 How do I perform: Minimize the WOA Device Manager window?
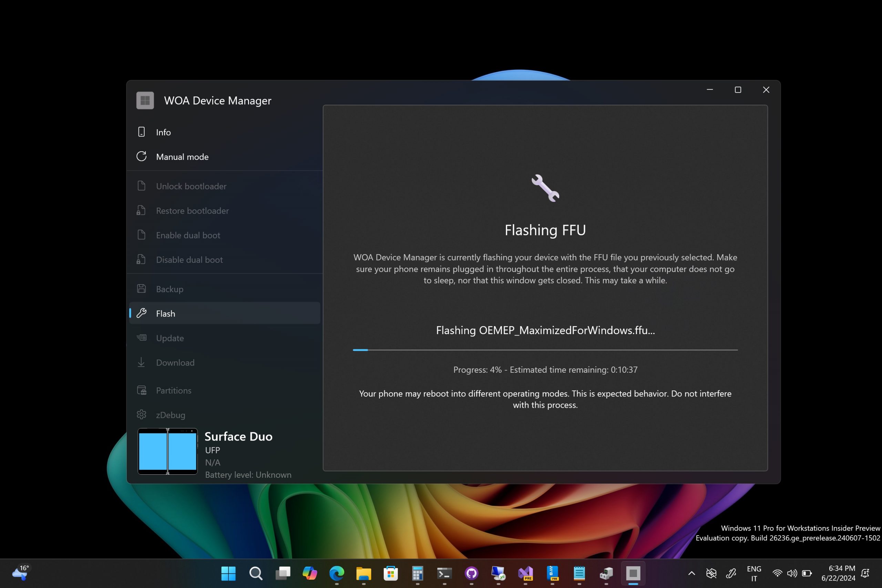[x=710, y=90]
